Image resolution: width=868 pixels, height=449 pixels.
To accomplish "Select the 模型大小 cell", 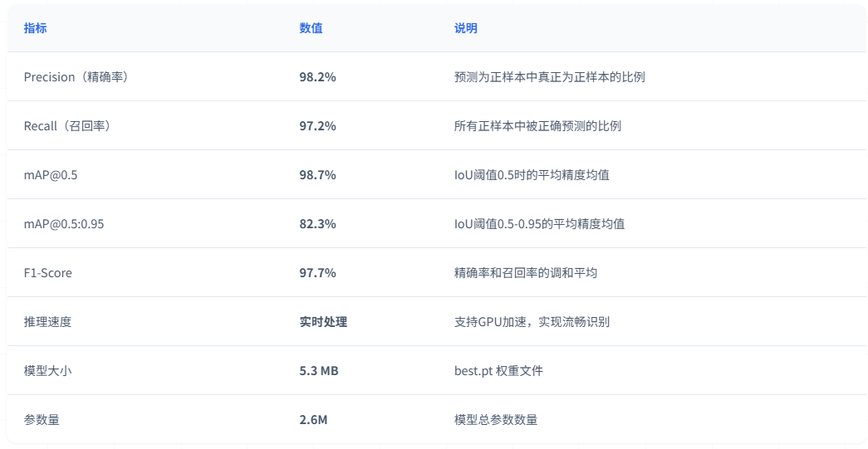I will [x=47, y=371].
